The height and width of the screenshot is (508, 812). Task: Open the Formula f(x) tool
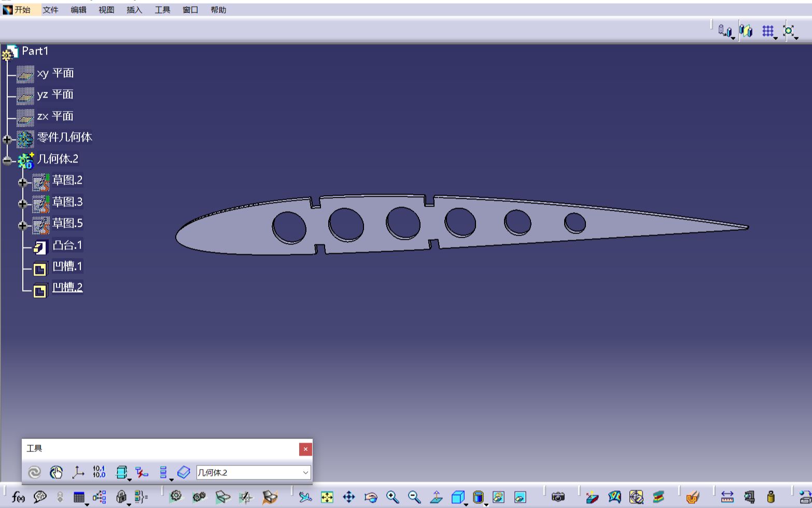[18, 497]
